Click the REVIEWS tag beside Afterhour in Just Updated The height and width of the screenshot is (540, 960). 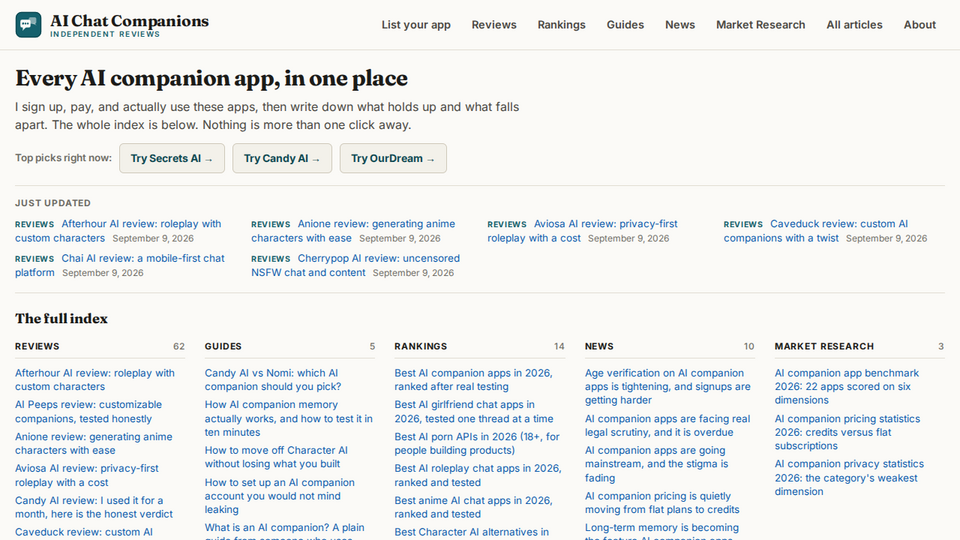click(34, 225)
